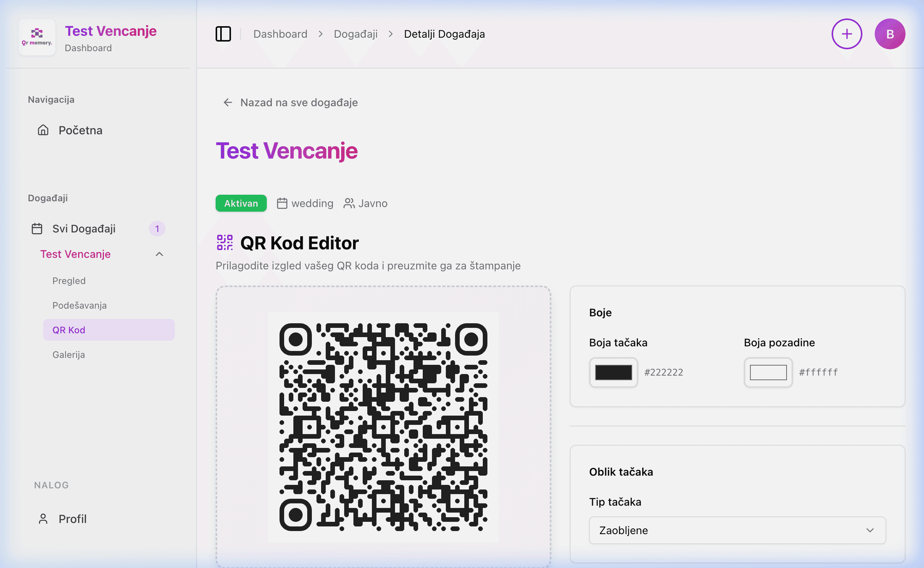
Task: Select the Javno audience icon
Action: coord(349,203)
